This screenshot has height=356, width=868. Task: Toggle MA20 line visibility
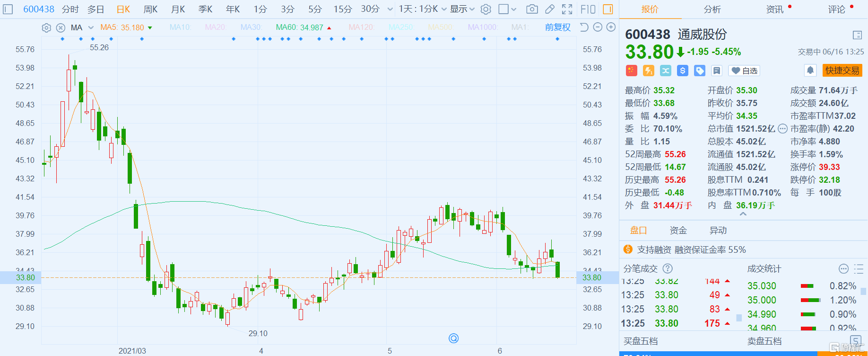[x=216, y=27]
